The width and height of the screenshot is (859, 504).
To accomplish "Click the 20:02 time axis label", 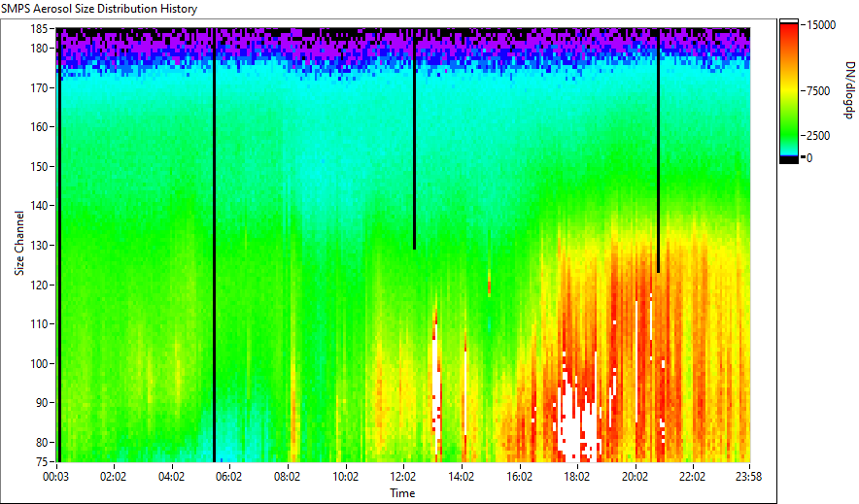I will point(635,477).
